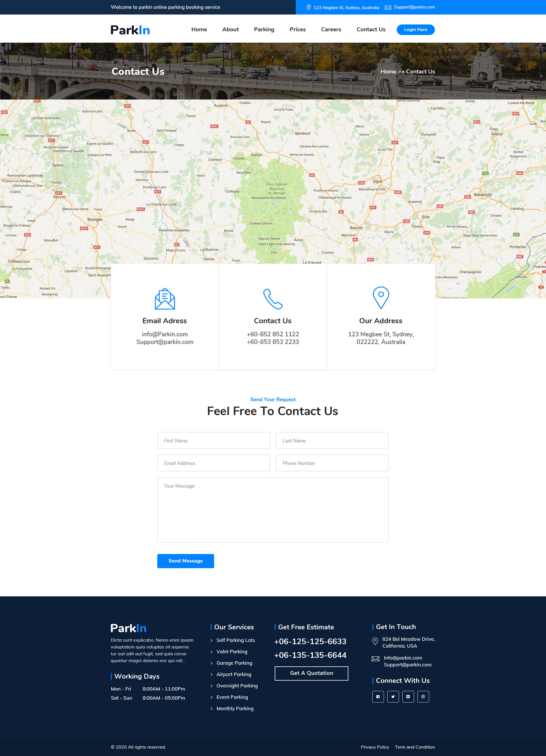Open the Parking menu item

coord(264,29)
